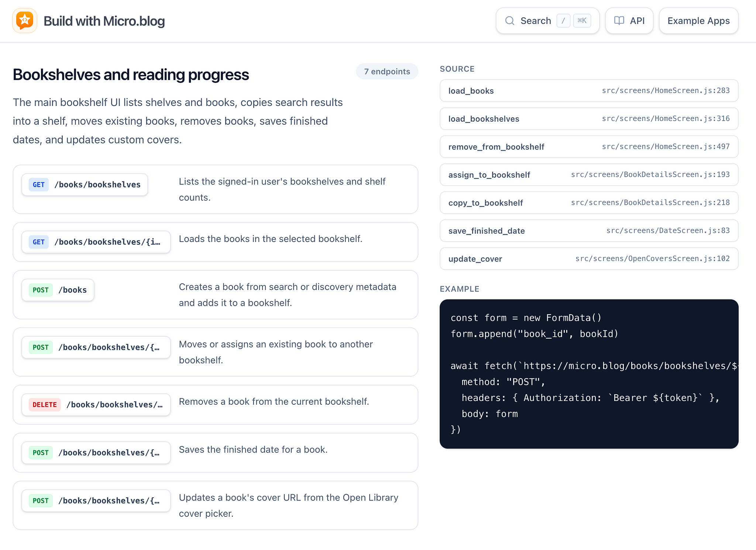Click the Micro.blog orange star logo
Viewport: 756px width, 550px height.
25,21
